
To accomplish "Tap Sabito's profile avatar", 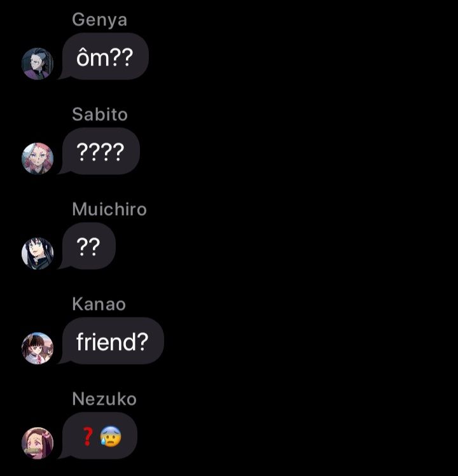I will pos(38,158).
